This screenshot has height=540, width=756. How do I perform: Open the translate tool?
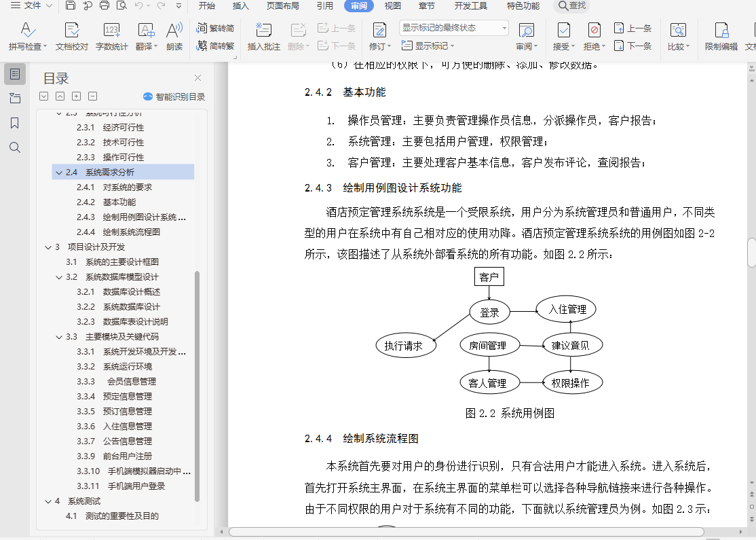point(146,36)
